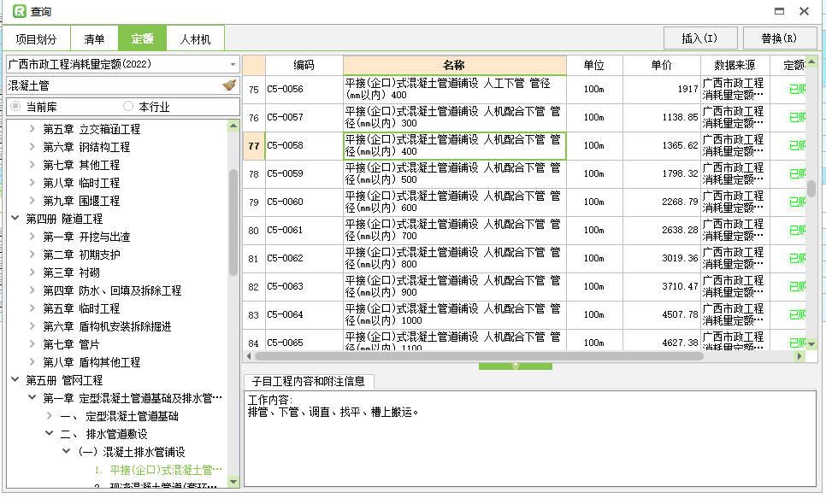Viewport: 826px width, 504px height.
Task: Collapse 第五册 管网工程 node
Action: (15, 379)
